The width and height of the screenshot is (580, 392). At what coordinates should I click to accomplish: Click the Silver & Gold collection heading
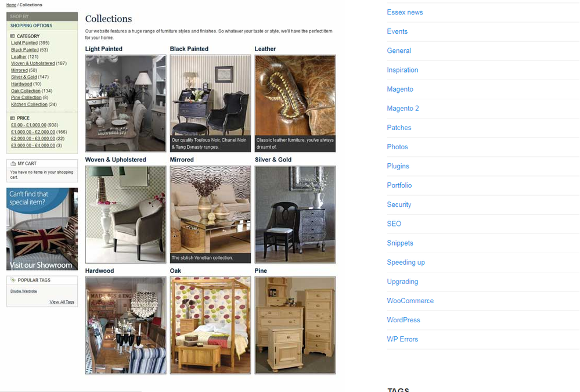pyautogui.click(x=273, y=160)
